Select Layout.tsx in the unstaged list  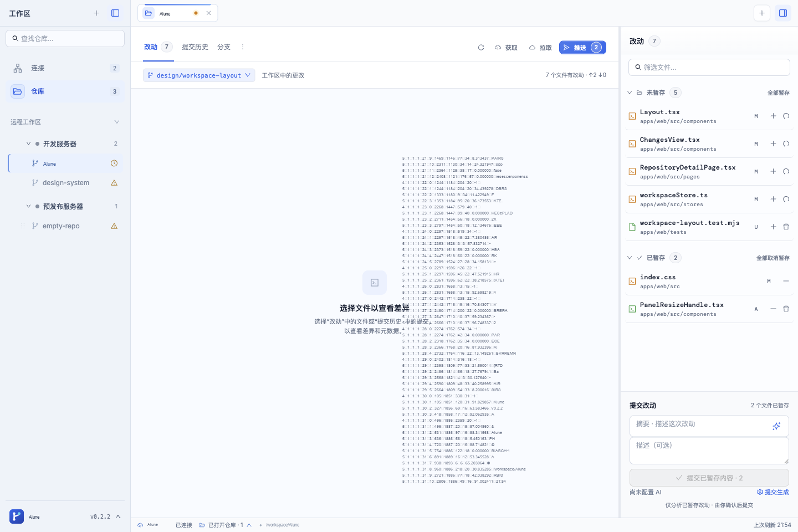click(x=709, y=116)
